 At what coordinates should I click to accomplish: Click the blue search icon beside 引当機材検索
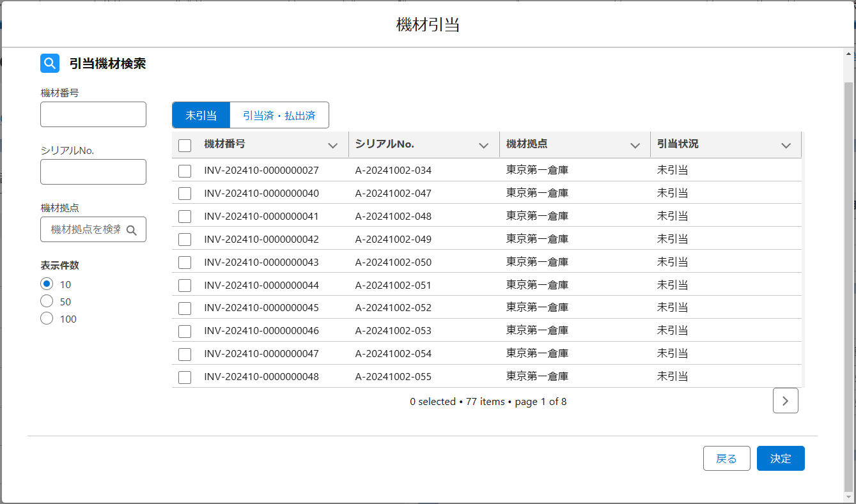pyautogui.click(x=50, y=63)
